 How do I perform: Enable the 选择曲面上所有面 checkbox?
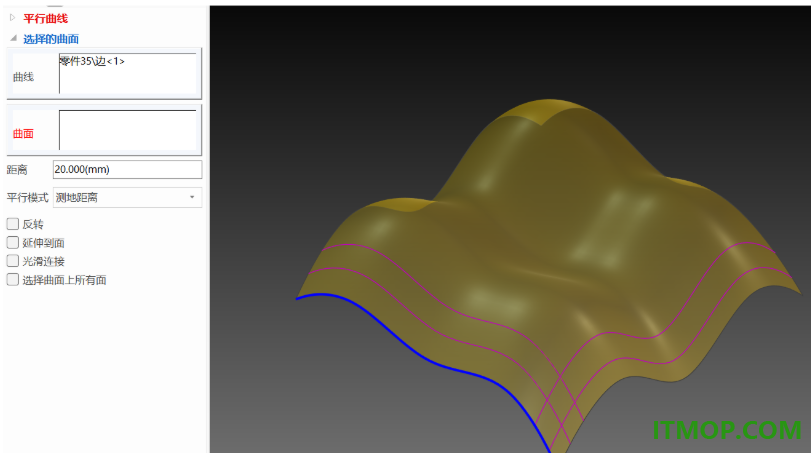pos(13,280)
